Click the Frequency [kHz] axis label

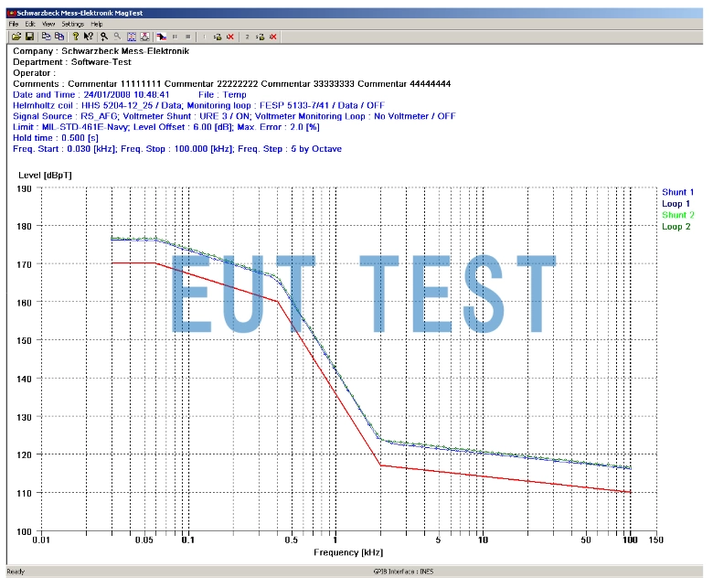tap(348, 552)
